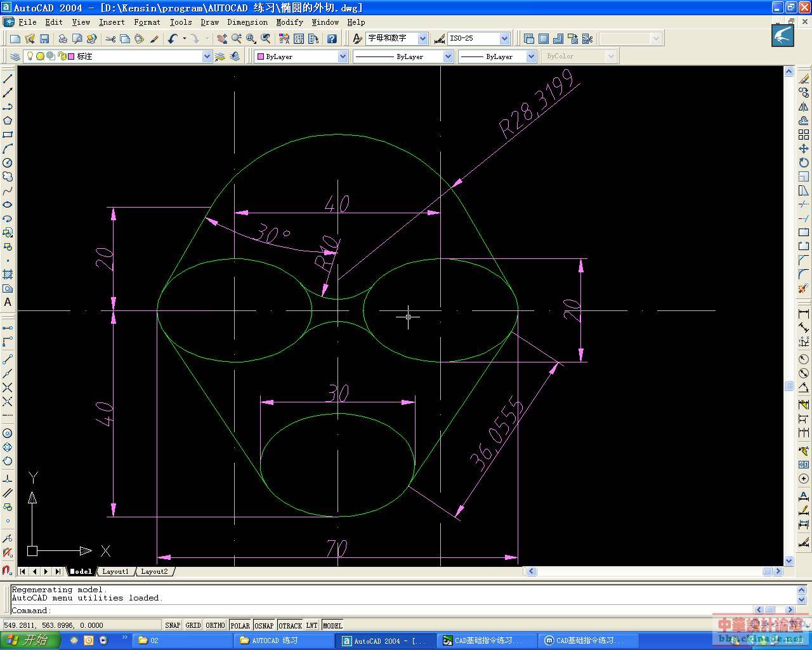This screenshot has width=812, height=650.
Task: Toggle ORTHO mode in status bar
Action: click(x=215, y=625)
